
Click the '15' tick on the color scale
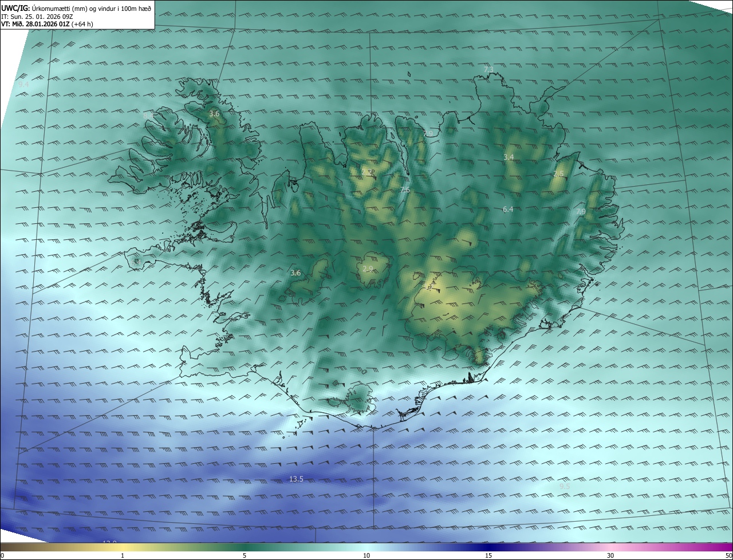coord(488,555)
